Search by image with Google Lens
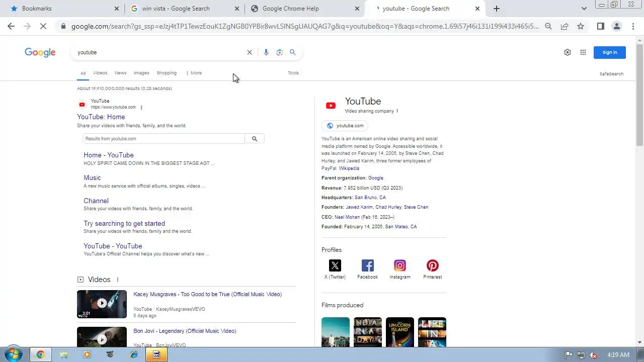 tap(280, 52)
